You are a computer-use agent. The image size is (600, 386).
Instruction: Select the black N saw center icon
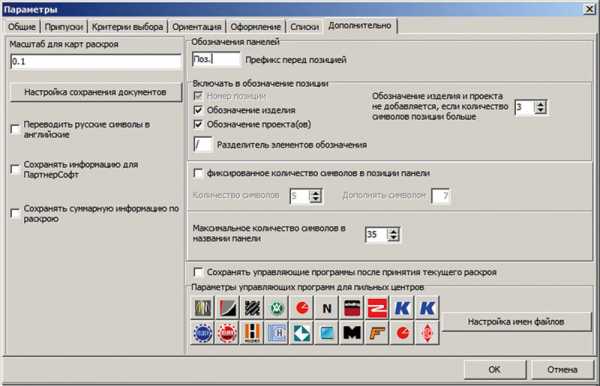point(327,307)
